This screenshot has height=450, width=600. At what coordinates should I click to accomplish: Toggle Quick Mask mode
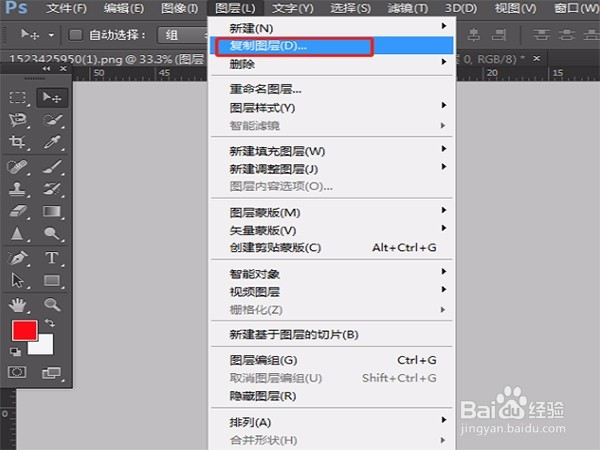point(18,372)
